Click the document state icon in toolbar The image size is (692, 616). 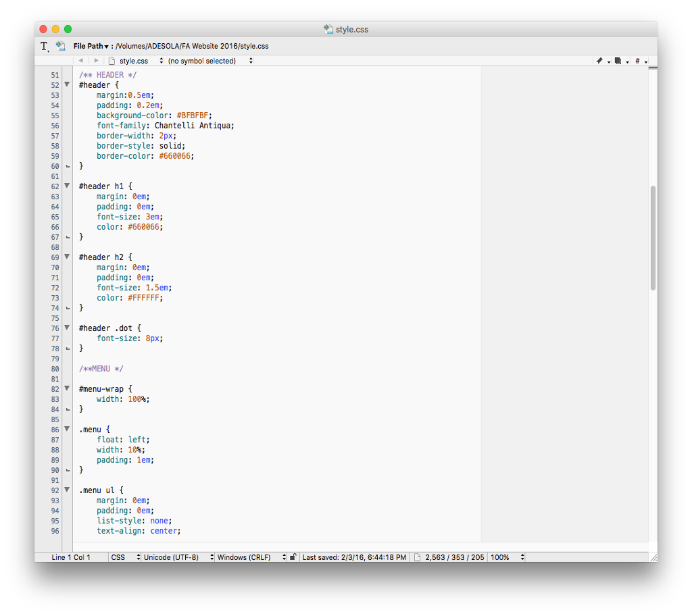coord(60,46)
